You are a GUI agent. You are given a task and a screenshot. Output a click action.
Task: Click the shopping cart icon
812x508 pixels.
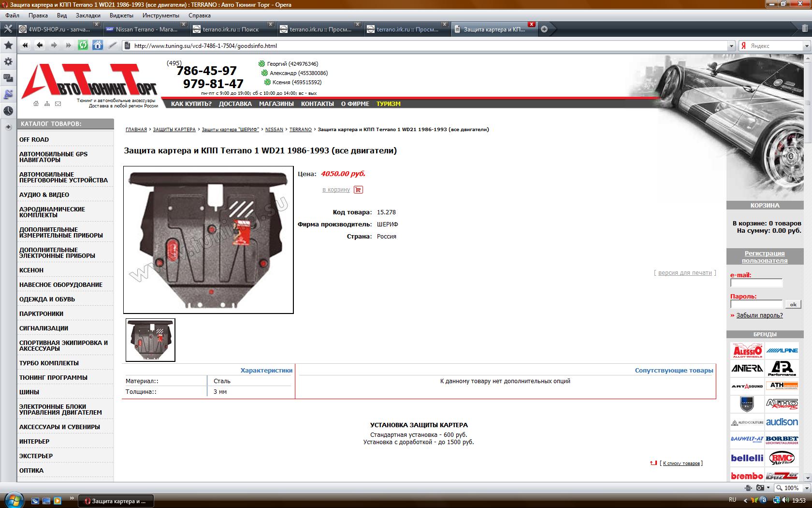(358, 190)
